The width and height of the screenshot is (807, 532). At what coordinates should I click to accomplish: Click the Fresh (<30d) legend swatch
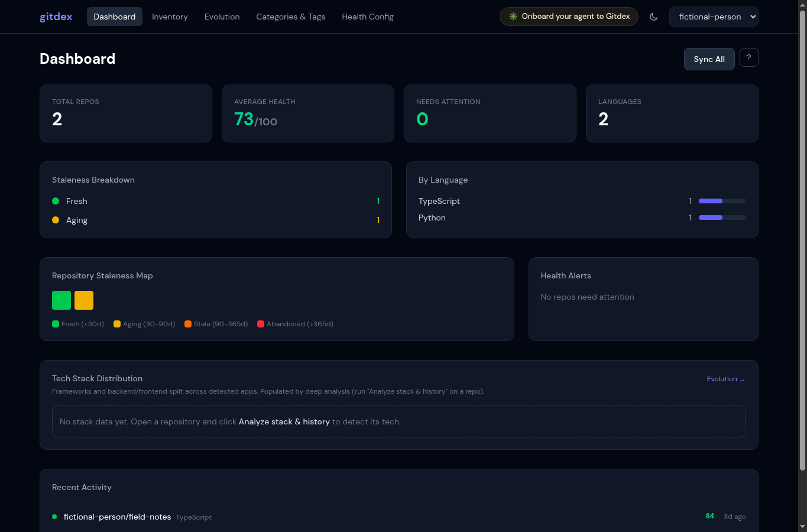(56, 324)
